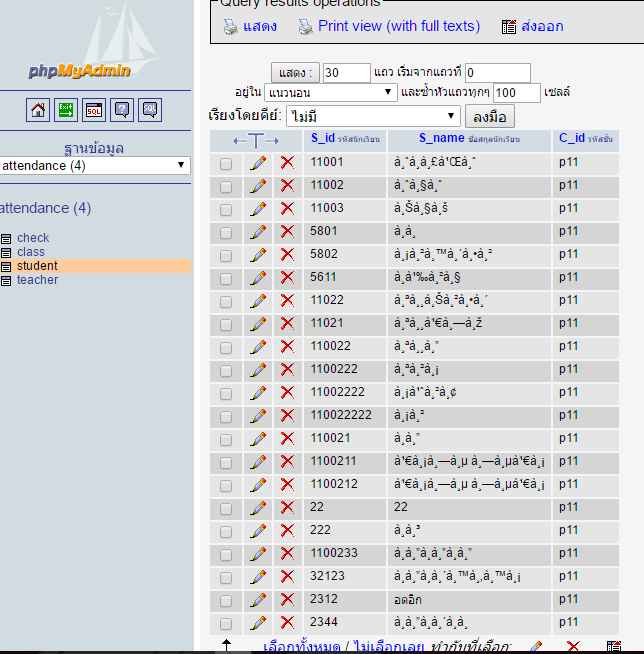Click the ส่งออก export link

542,27
